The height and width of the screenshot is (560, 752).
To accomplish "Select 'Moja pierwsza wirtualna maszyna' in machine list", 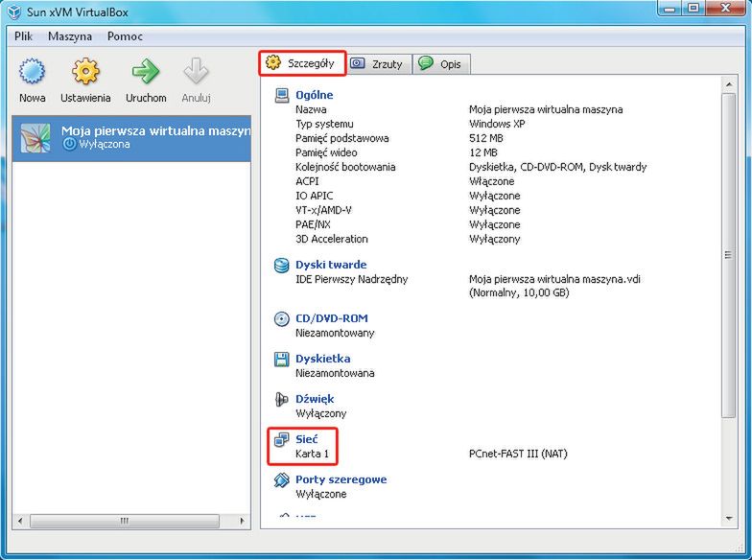I will coord(131,138).
